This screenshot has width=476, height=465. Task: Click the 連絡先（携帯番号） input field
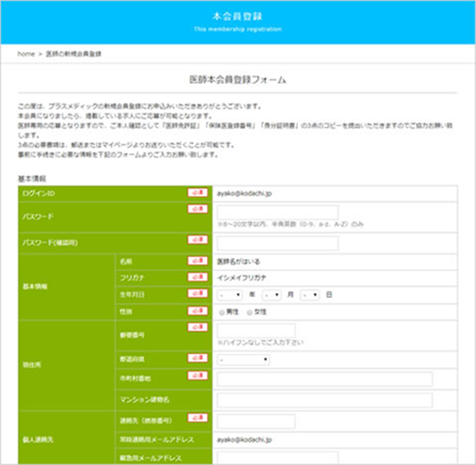click(256, 421)
